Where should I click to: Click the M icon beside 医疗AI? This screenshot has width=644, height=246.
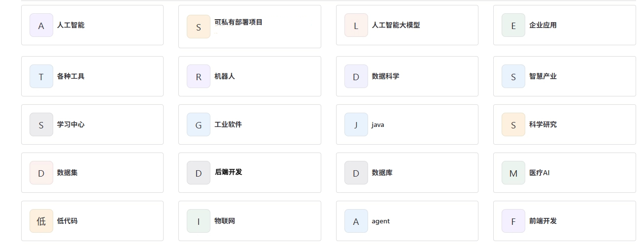click(513, 173)
